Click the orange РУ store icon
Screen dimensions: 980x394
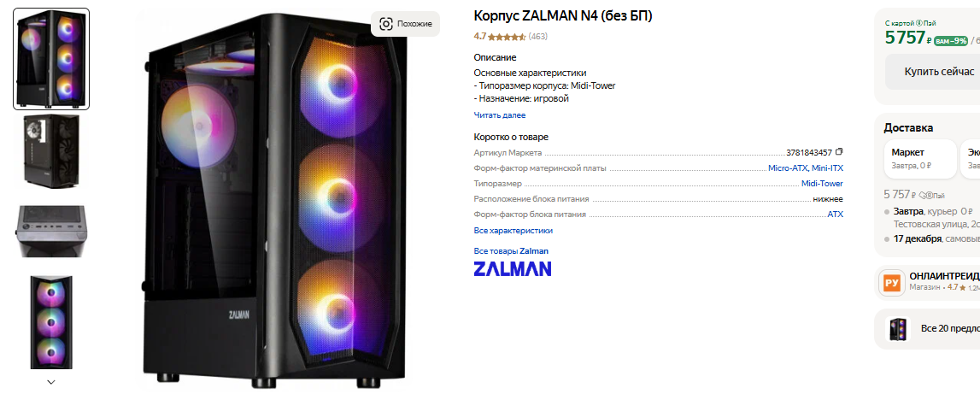892,283
